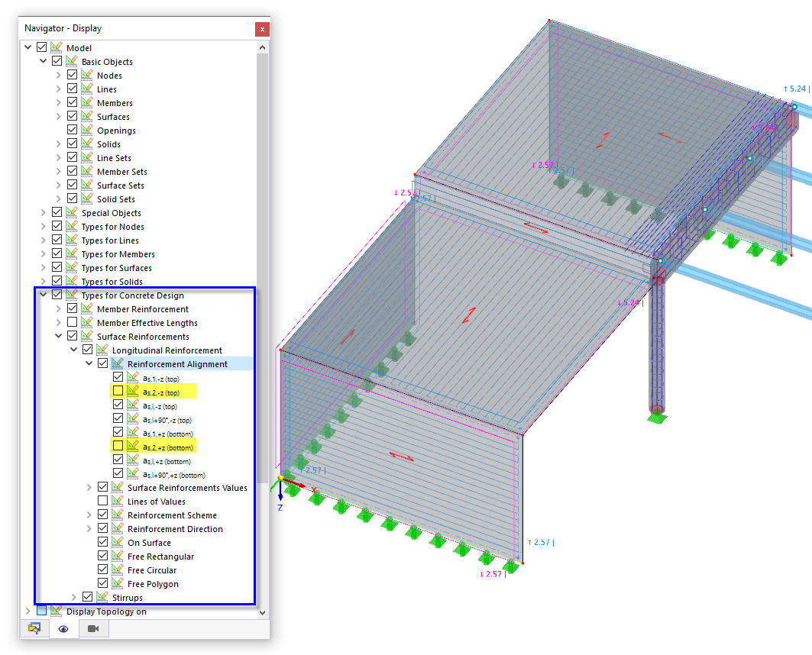Uncheck the as,1,-z (top) checkbox

(x=118, y=376)
